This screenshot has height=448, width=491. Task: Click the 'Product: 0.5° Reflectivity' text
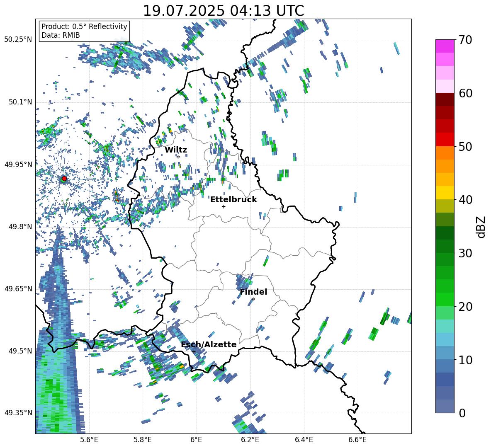pos(84,27)
